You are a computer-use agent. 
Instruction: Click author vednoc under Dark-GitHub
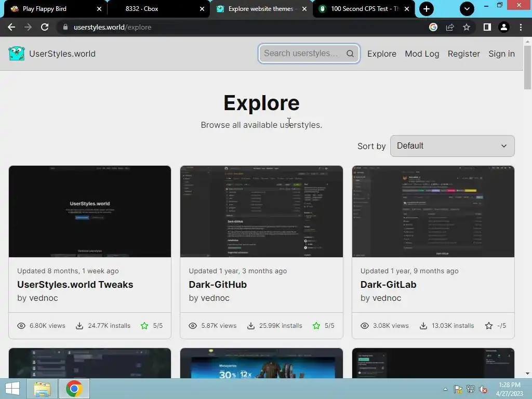[215, 298]
